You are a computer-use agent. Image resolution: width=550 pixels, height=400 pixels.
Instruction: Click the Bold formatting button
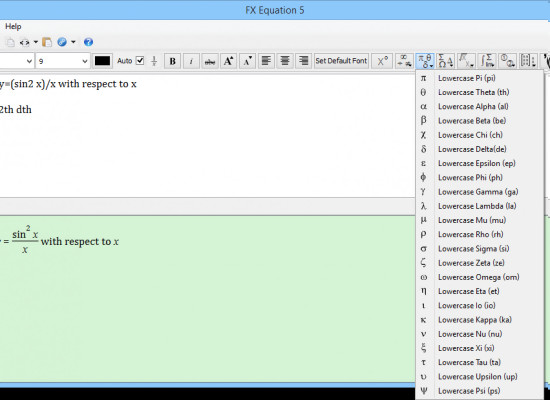pyautogui.click(x=172, y=61)
